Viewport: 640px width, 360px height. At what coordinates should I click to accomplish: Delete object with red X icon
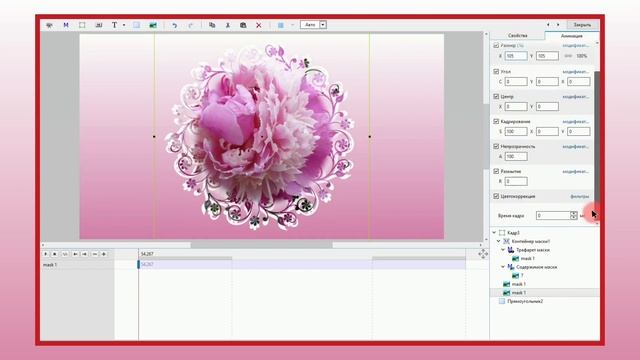coord(259,25)
